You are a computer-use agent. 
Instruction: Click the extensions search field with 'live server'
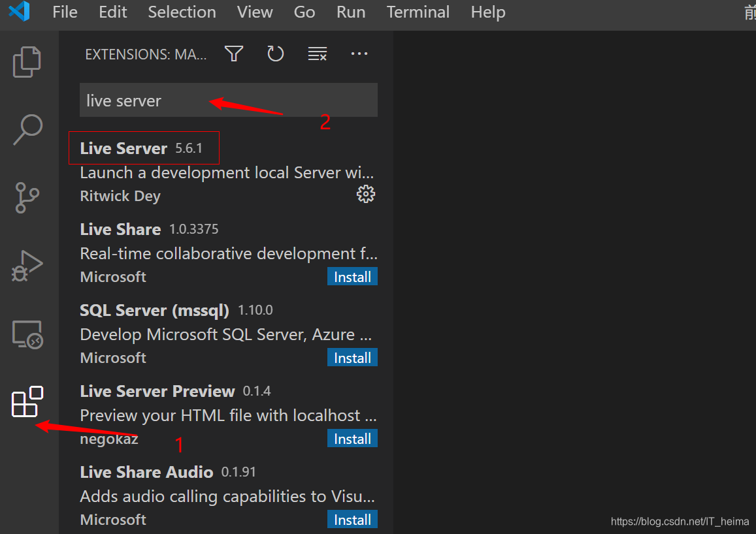229,100
